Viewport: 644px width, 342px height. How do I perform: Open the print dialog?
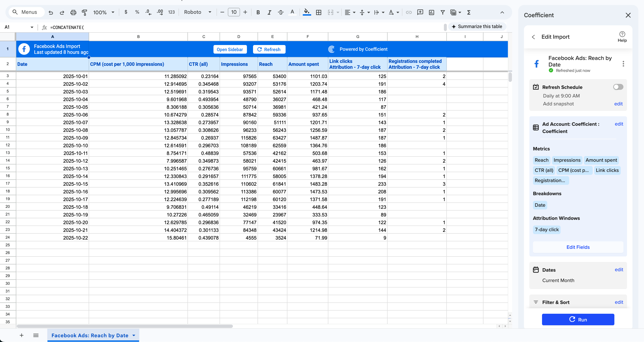point(73,12)
